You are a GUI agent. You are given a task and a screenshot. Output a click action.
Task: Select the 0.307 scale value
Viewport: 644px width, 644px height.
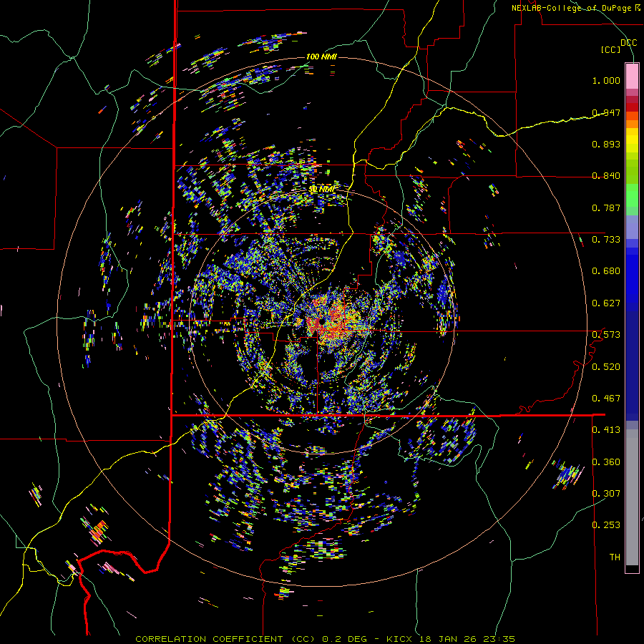point(606,493)
